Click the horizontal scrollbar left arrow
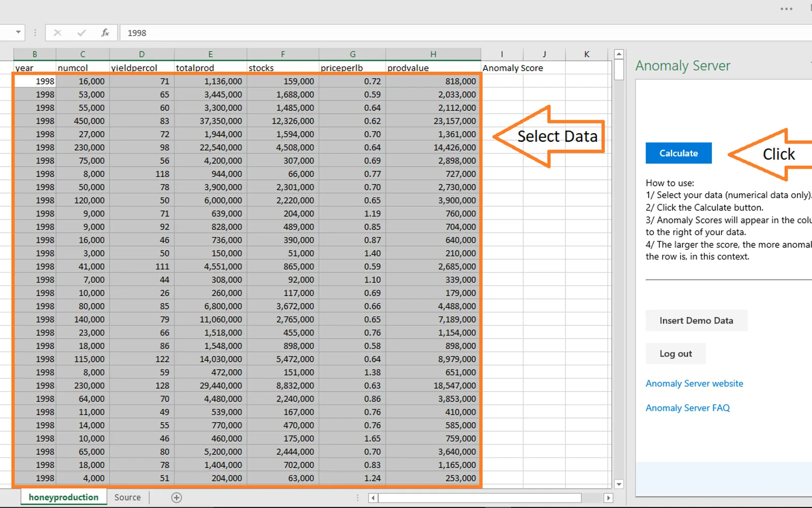 (x=373, y=498)
